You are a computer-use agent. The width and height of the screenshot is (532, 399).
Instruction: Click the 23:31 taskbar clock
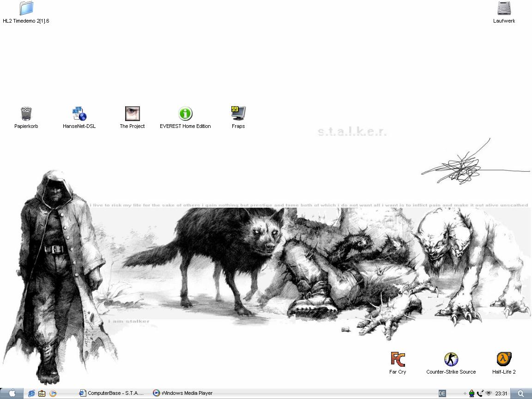pos(501,393)
